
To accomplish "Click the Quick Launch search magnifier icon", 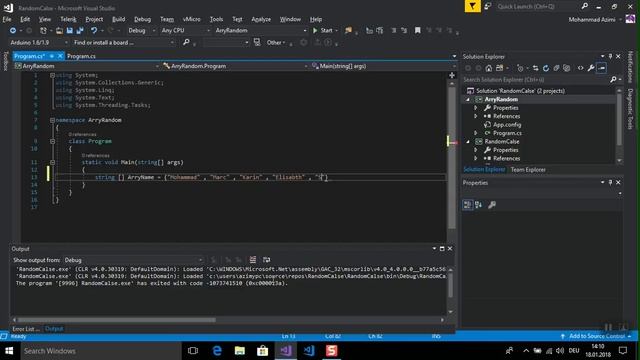I will pos(584,6).
